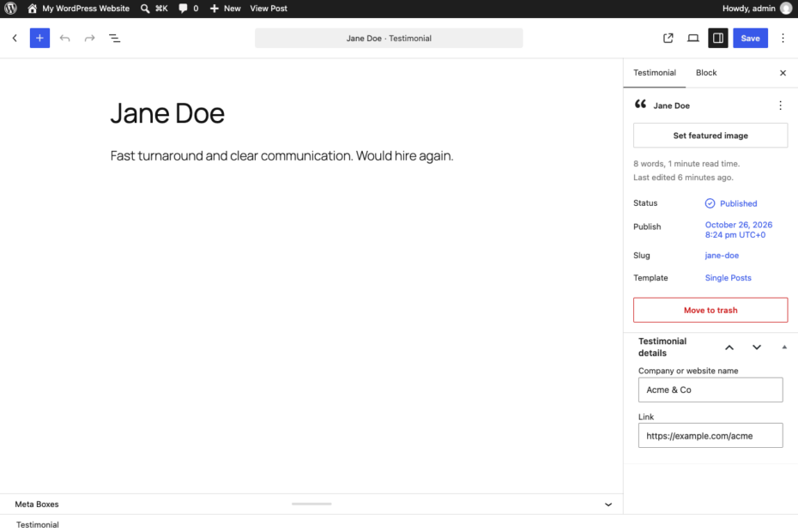Change the Single Posts template
798x532 pixels.
point(728,278)
